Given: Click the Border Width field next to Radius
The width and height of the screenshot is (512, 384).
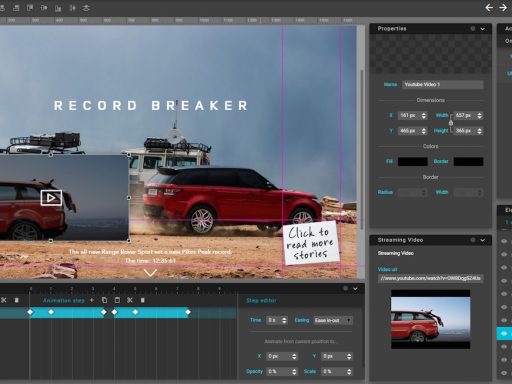Looking at the screenshot, I should 468,193.
